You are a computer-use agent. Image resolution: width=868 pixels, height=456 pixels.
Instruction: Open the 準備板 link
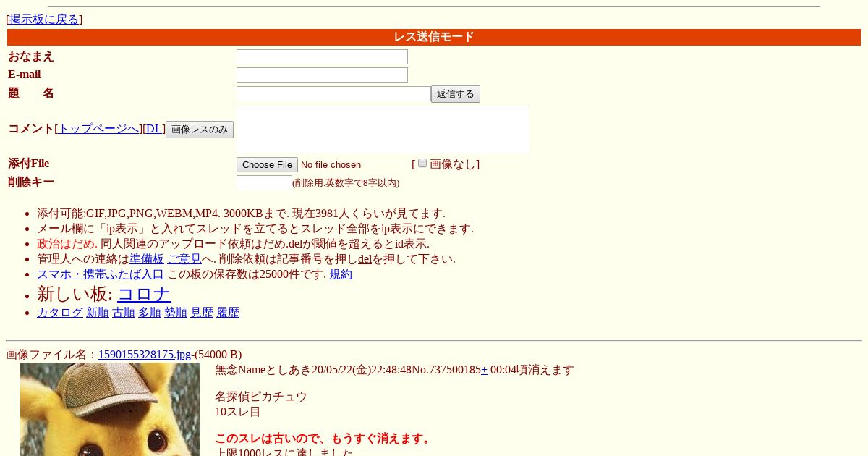click(x=147, y=259)
